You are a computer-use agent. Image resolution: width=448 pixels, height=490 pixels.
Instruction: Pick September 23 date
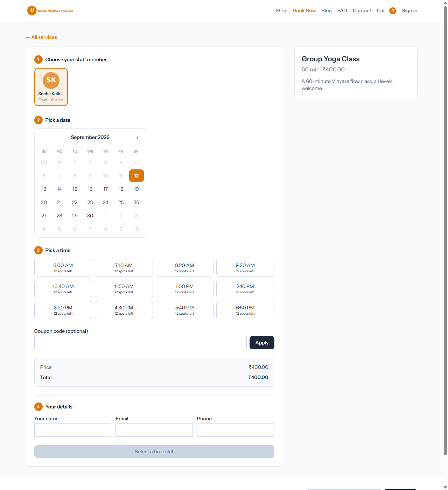tap(90, 202)
